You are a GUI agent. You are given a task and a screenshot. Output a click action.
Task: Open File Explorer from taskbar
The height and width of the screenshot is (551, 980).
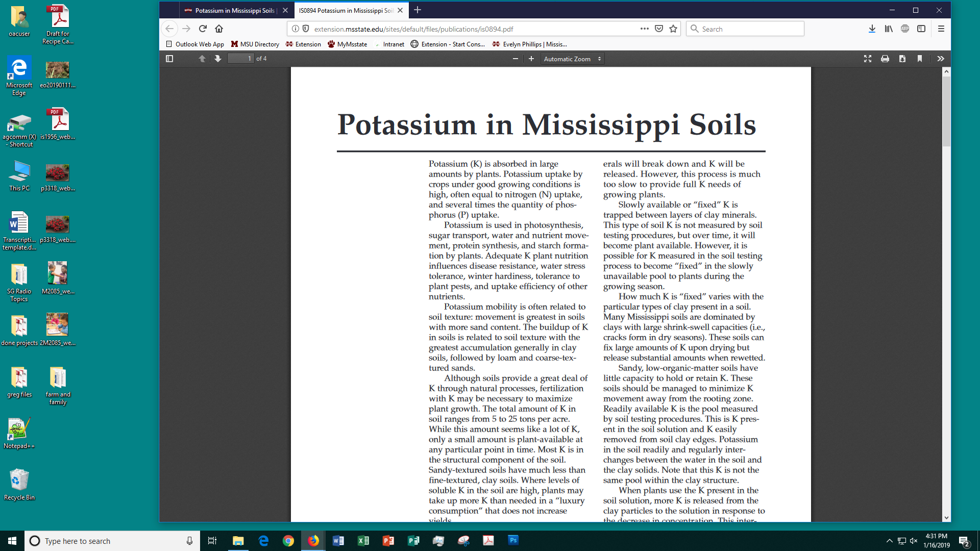(238, 541)
